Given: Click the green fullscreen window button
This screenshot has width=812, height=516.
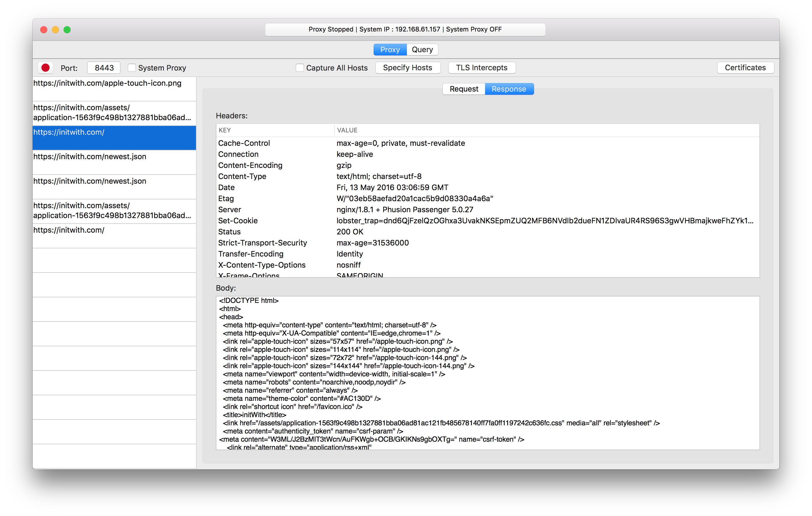Looking at the screenshot, I should [67, 30].
